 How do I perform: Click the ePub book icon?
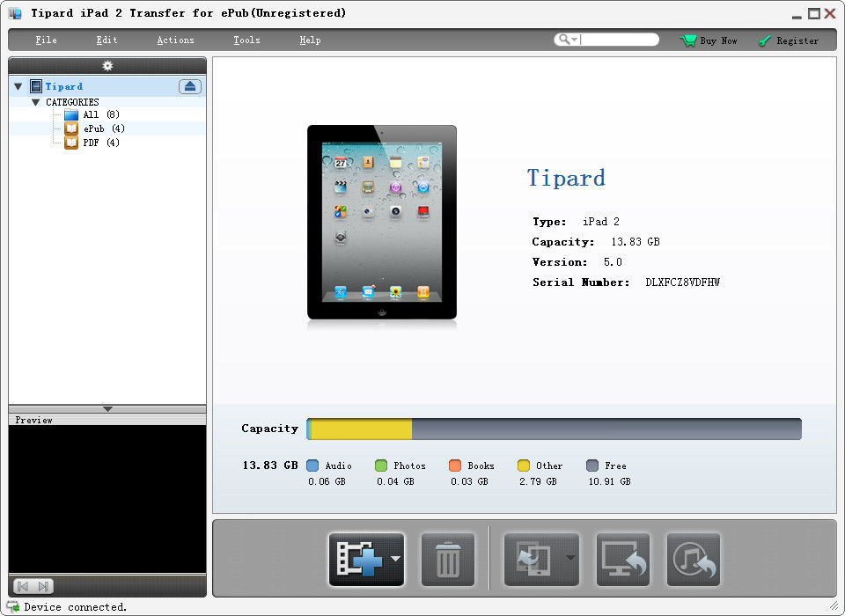(x=71, y=128)
